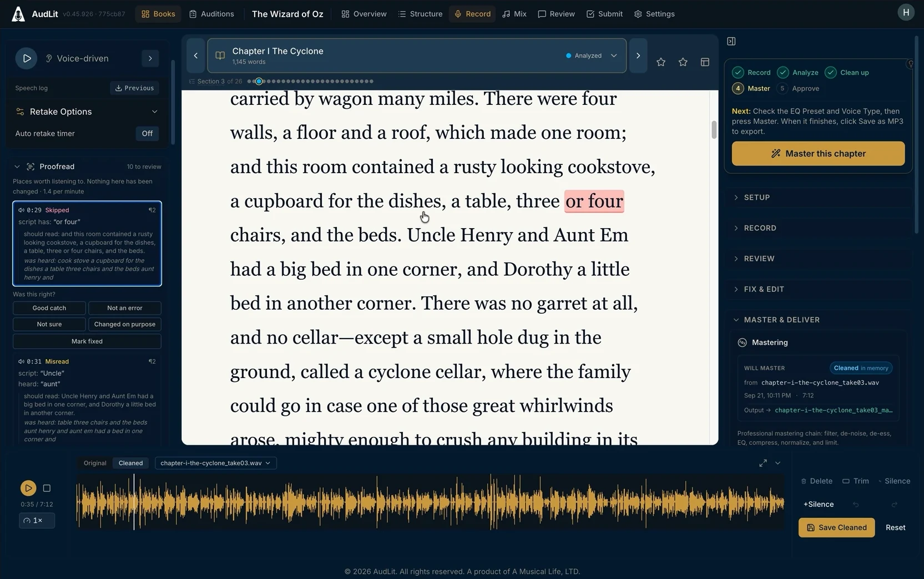Play audio at 0:31 Misread entry
This screenshot has height=579, width=924.
pos(21,361)
